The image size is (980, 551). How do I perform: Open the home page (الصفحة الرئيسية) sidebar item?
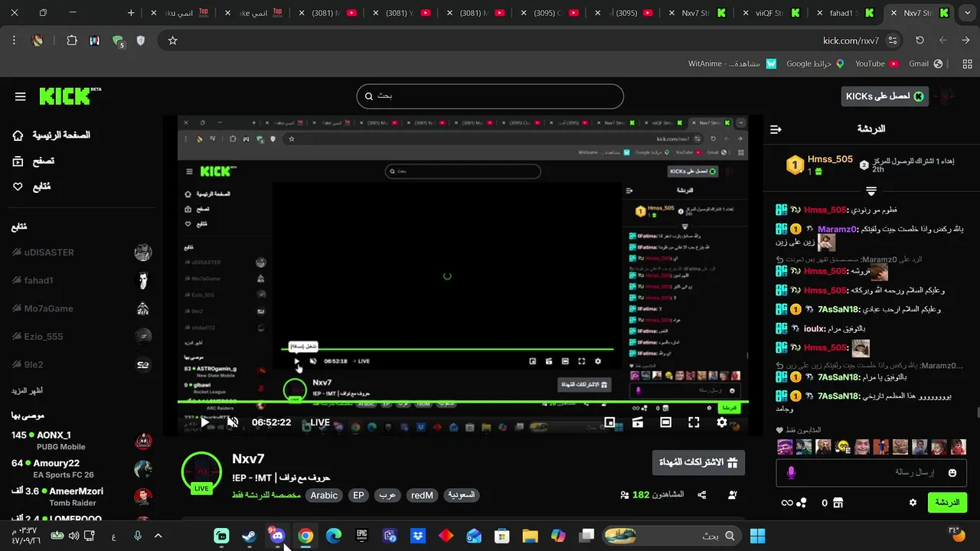[52, 135]
